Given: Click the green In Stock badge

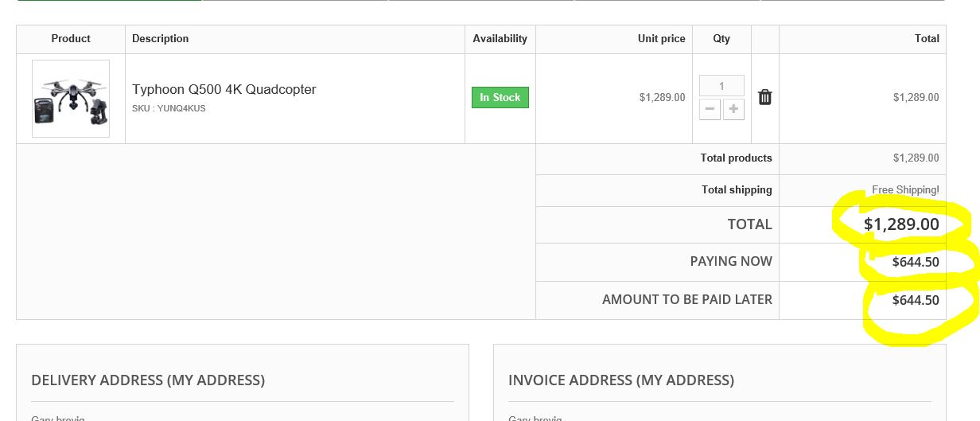Looking at the screenshot, I should (x=500, y=97).
